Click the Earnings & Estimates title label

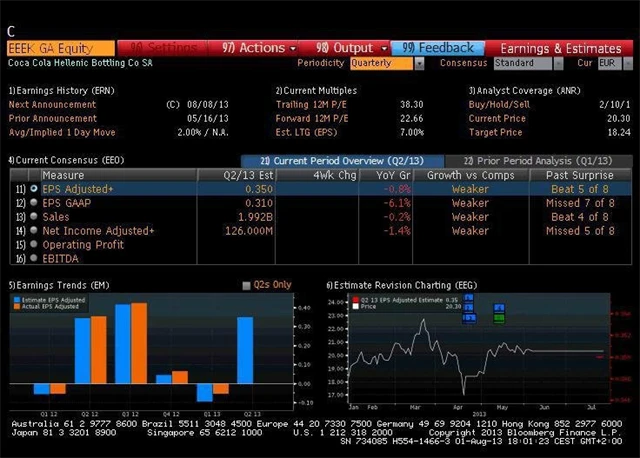(x=561, y=49)
